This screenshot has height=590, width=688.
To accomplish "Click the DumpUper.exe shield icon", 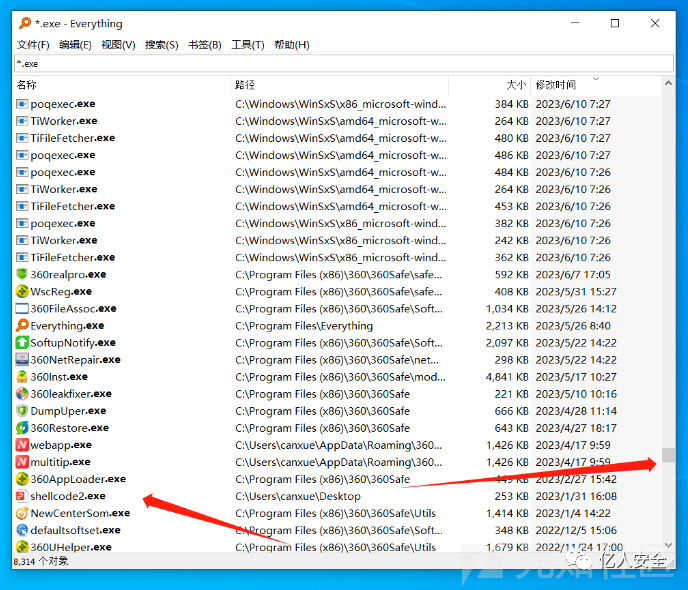I will point(22,411).
